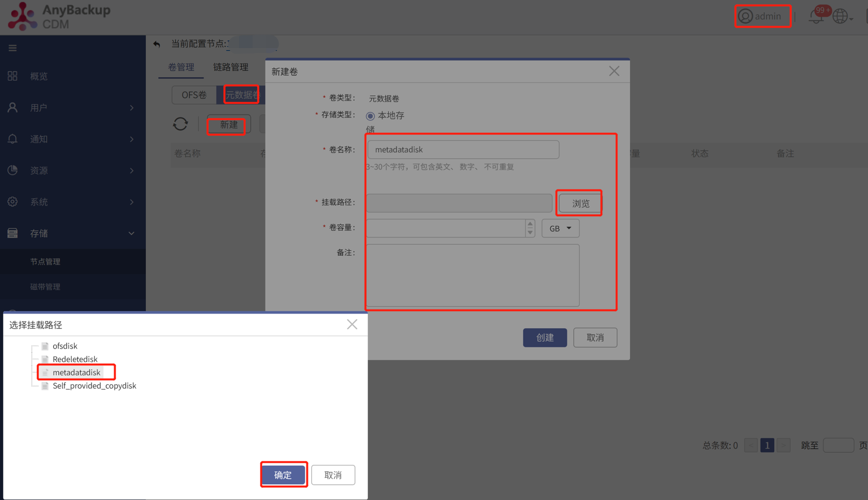Switch to the OFS卷 tab
868x500 pixels.
[194, 94]
